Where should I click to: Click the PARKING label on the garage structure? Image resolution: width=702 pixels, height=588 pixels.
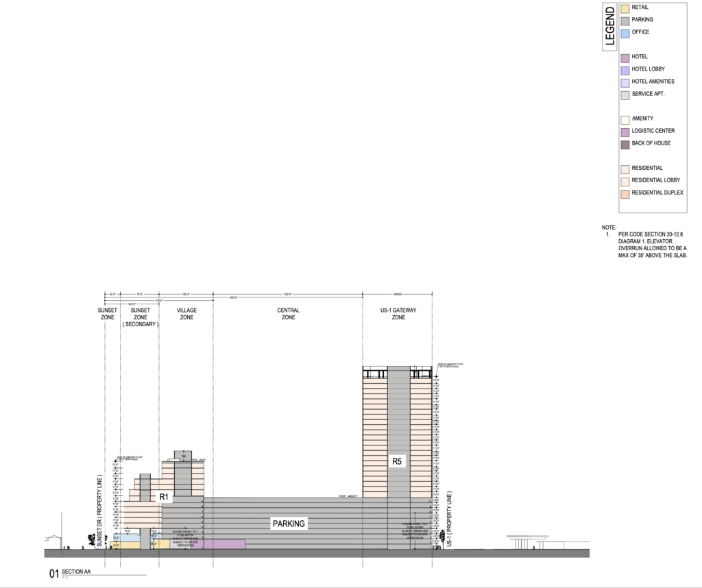289,523
